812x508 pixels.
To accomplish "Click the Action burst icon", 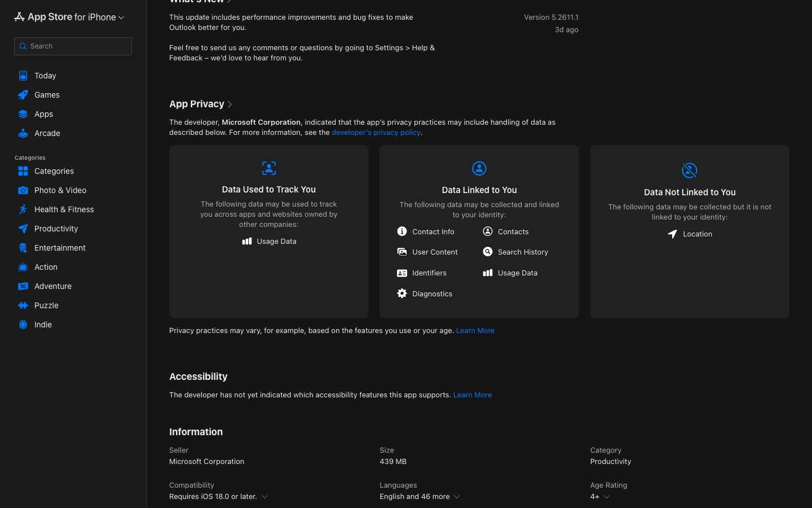I will point(23,267).
